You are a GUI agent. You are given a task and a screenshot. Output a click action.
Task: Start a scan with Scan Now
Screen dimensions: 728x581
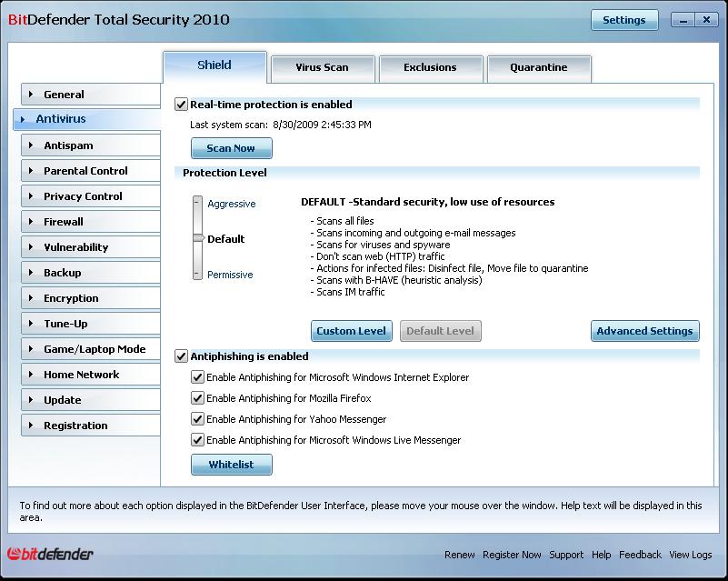click(231, 148)
